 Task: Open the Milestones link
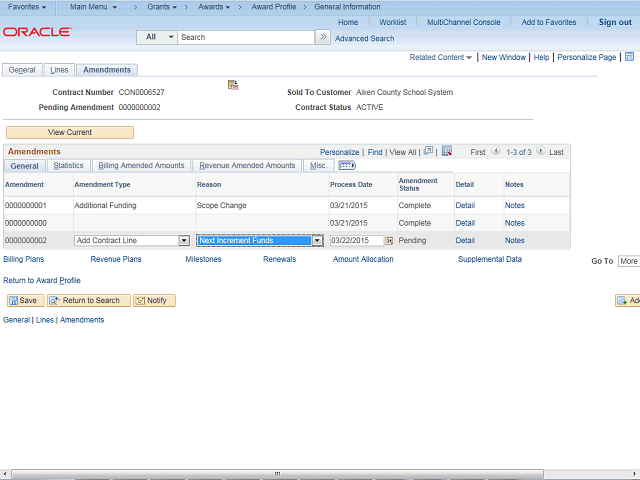click(x=203, y=259)
